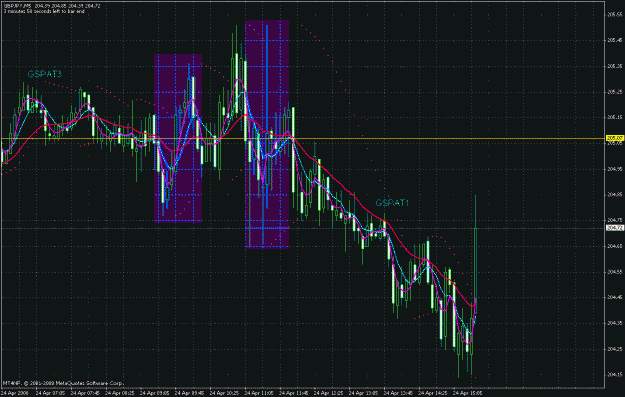Click the MetaQuotes Software Corp copyright text
This screenshot has width=625, height=397.
(63, 383)
